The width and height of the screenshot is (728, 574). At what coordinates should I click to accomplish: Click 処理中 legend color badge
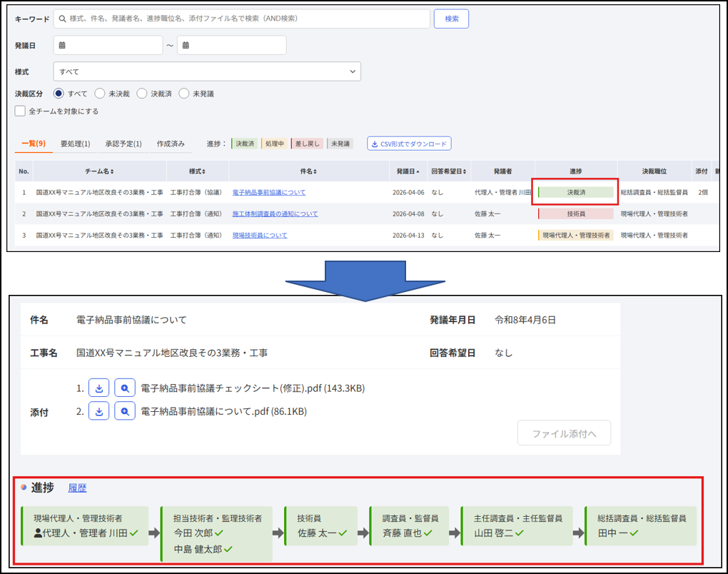coord(274,143)
